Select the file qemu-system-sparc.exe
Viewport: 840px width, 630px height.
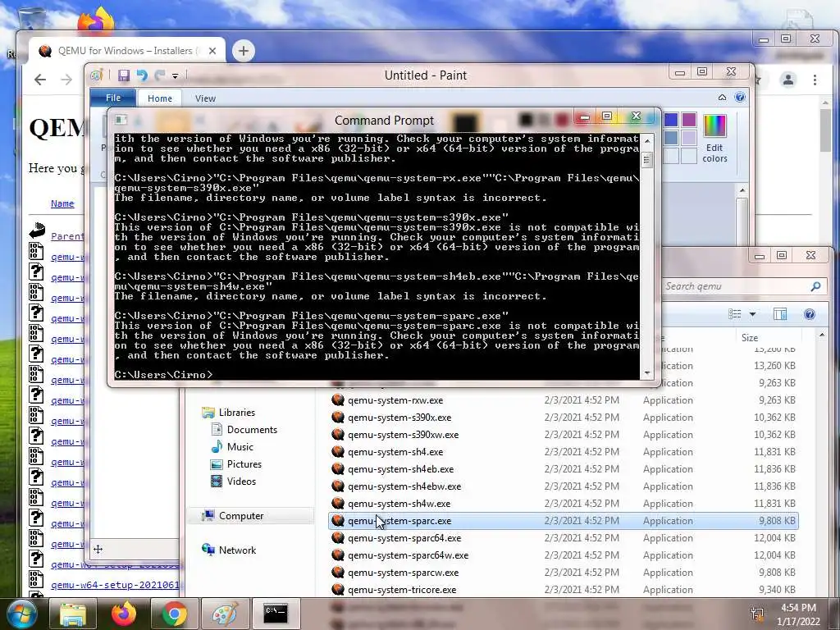(x=399, y=521)
